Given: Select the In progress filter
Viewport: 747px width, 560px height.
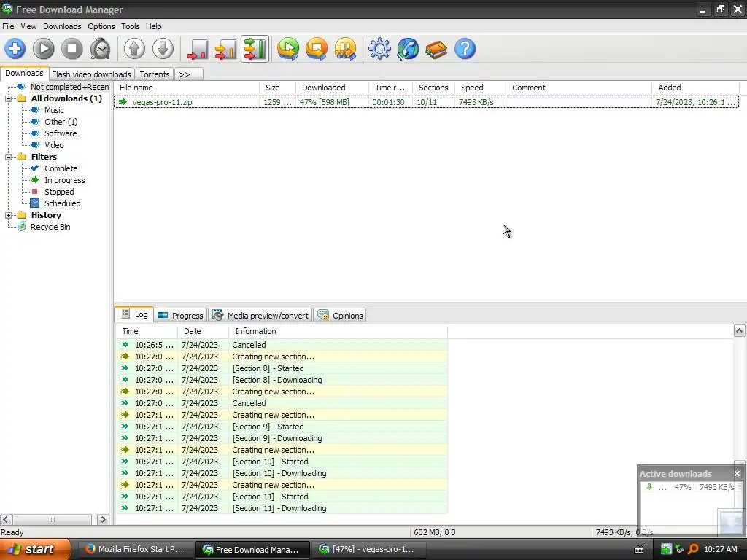Looking at the screenshot, I should [65, 180].
